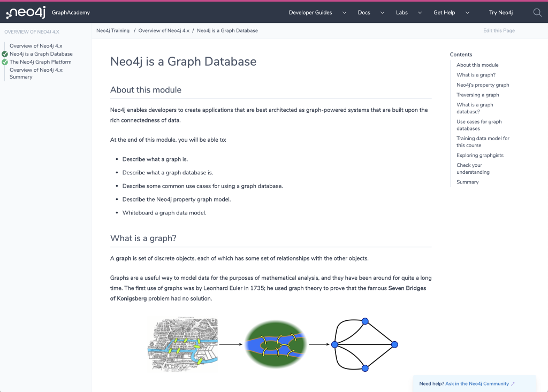The width and height of the screenshot is (548, 392).
Task: Open Overview of Neo4j 4.x in sidebar
Action: coord(36,46)
